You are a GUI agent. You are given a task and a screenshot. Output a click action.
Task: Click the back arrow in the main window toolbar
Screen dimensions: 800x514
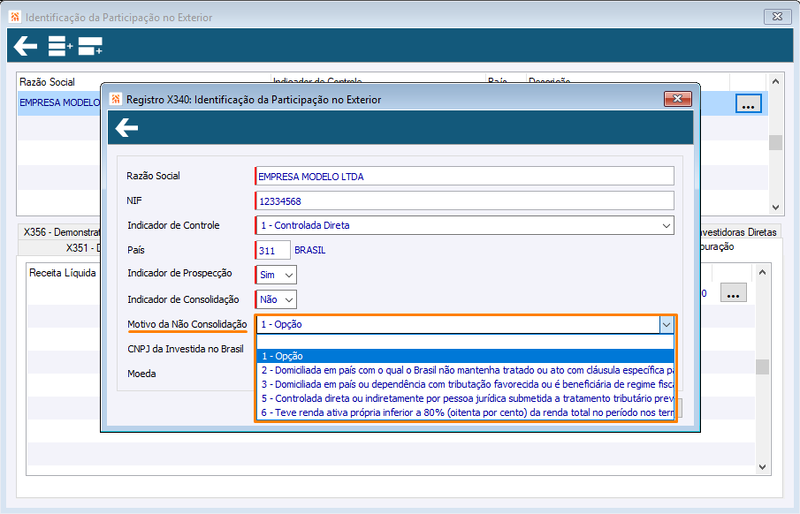click(x=26, y=46)
